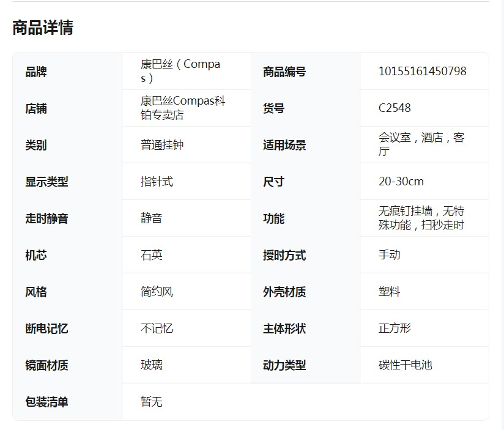Click the 商品详情 section heading
Viewport: 504px width, 430px height.
tap(43, 28)
